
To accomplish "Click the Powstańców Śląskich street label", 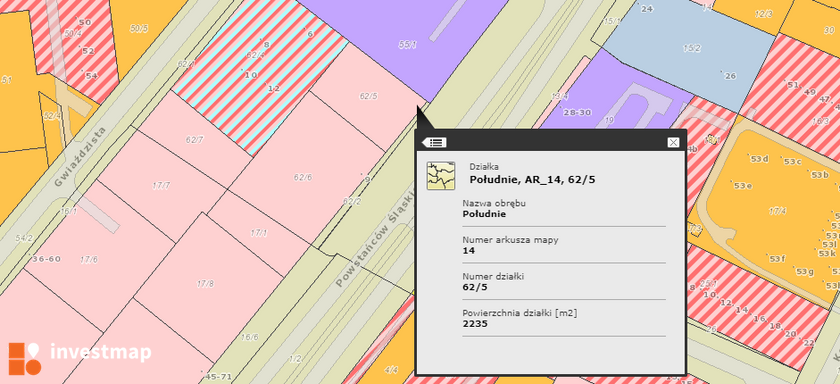I will (x=375, y=238).
